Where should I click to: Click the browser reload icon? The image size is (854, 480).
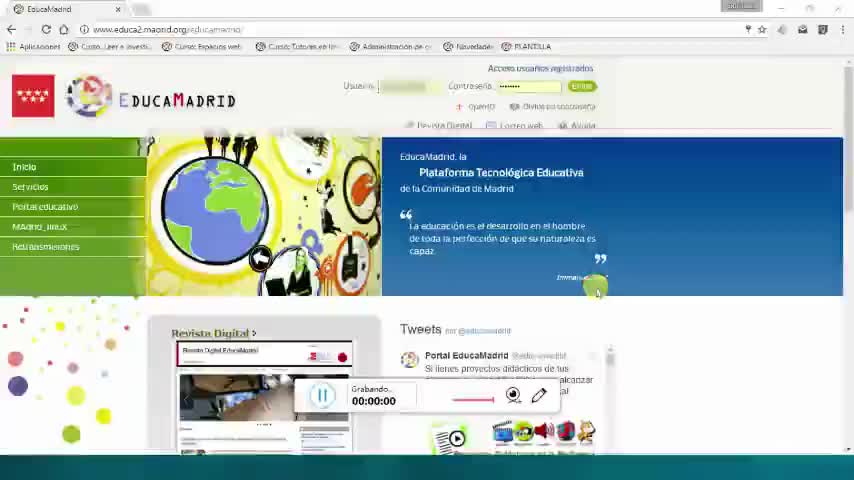(46, 29)
